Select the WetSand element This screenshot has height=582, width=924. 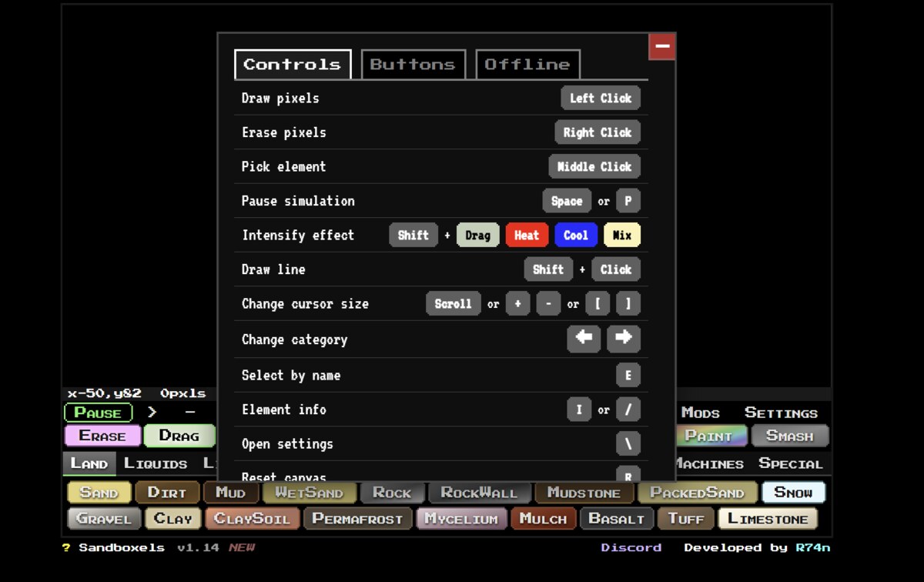pyautogui.click(x=310, y=493)
